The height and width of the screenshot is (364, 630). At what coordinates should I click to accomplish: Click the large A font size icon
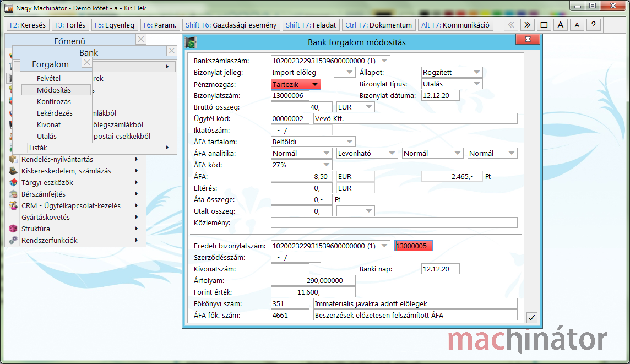(x=561, y=25)
